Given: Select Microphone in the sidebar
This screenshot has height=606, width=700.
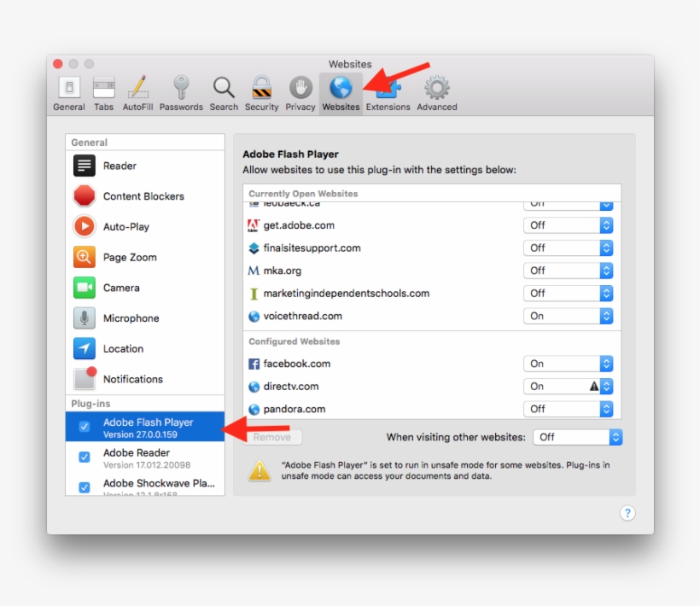Looking at the screenshot, I should (x=145, y=318).
